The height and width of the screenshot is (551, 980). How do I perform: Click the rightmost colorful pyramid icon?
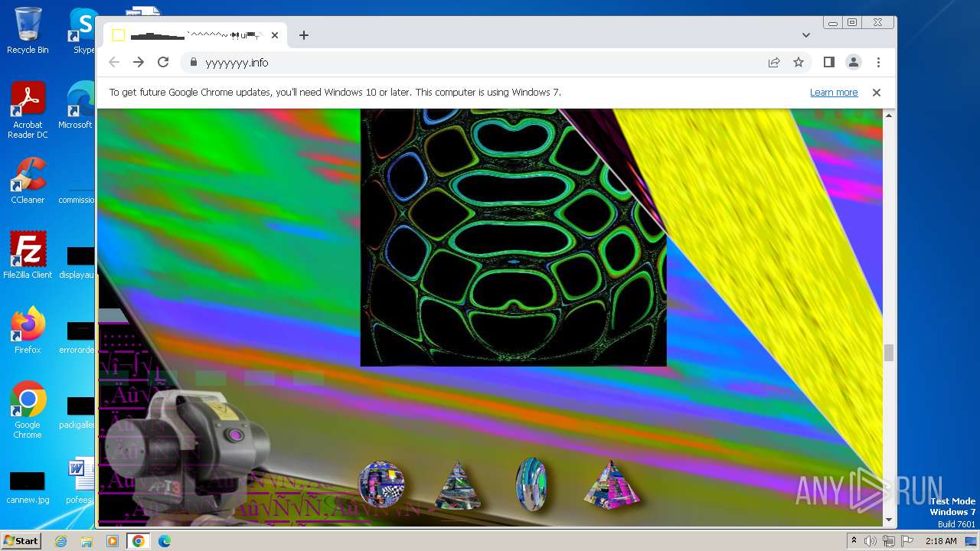pyautogui.click(x=610, y=484)
